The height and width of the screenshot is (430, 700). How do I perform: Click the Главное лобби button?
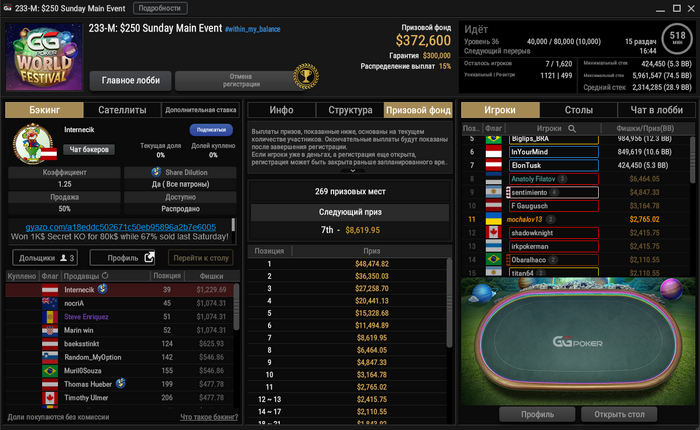[131, 80]
